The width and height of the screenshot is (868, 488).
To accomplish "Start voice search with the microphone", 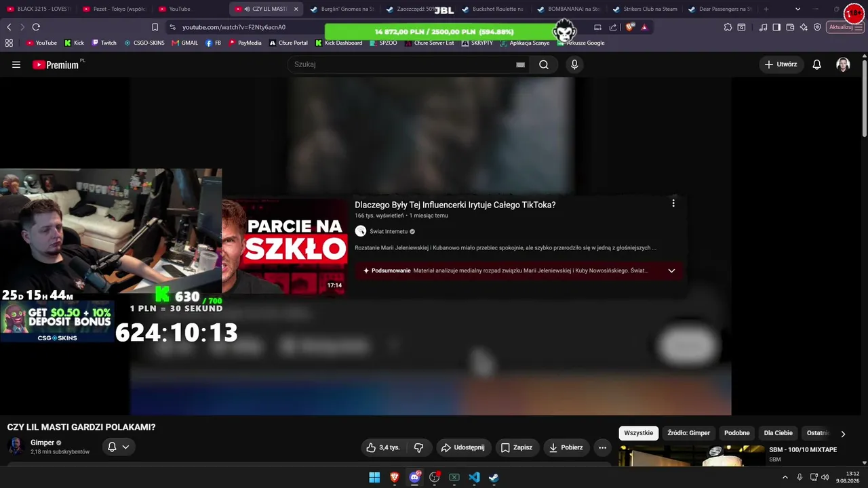I will pos(574,64).
